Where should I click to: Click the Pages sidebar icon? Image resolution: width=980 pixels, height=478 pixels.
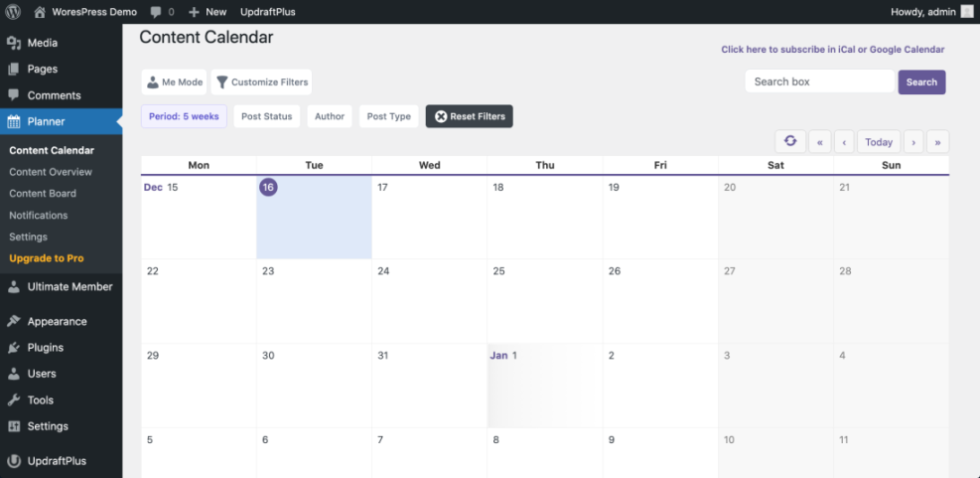tap(14, 69)
